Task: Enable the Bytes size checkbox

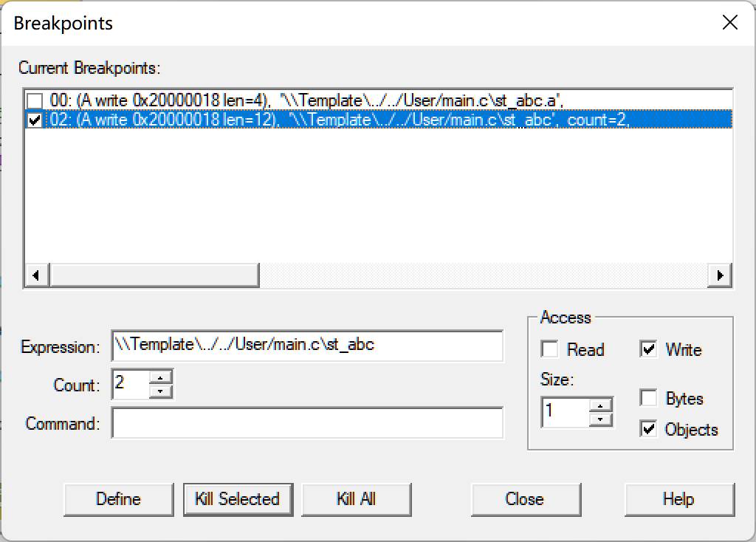Action: pos(648,398)
